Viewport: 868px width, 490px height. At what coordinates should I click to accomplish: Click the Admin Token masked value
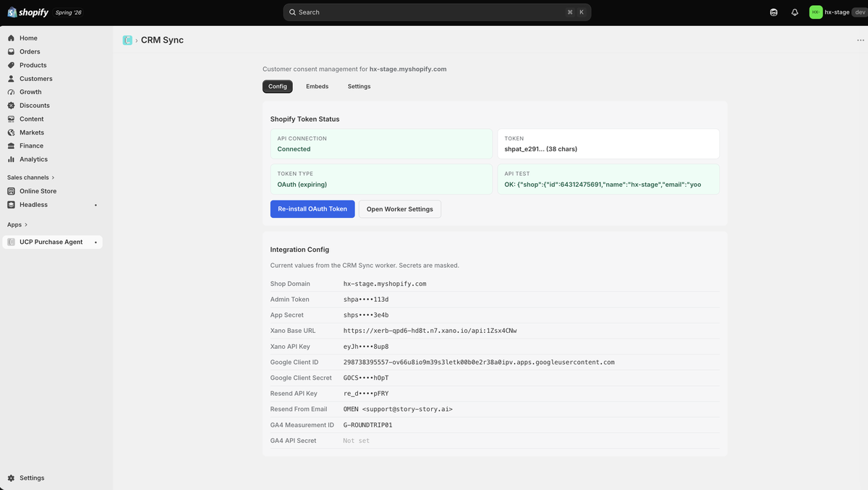(x=366, y=300)
